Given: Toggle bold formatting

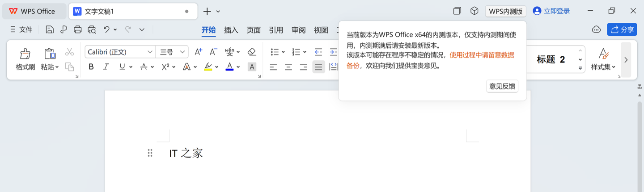Looking at the screenshot, I should (91, 67).
